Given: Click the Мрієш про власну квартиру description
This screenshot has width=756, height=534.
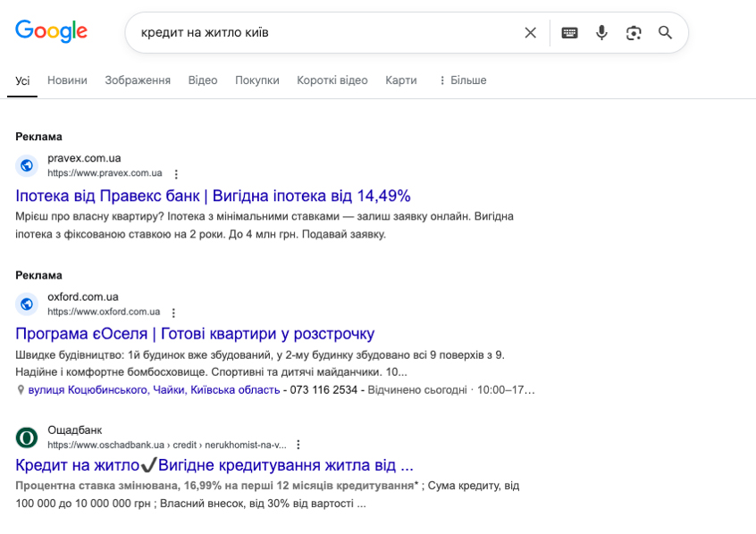Looking at the screenshot, I should [x=265, y=226].
